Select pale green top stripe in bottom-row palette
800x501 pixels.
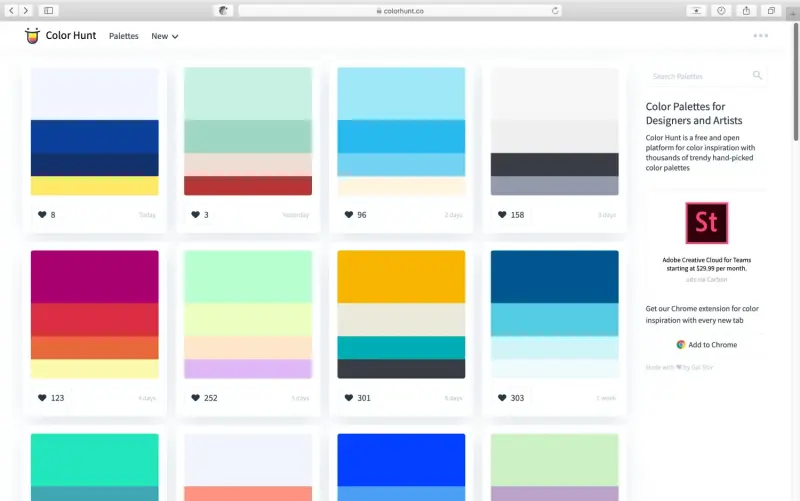point(555,460)
